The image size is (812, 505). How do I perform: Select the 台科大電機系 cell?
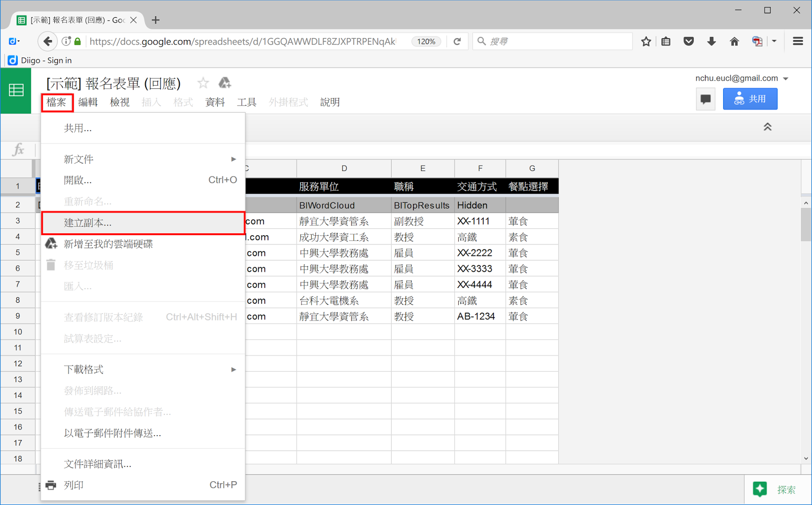[344, 300]
